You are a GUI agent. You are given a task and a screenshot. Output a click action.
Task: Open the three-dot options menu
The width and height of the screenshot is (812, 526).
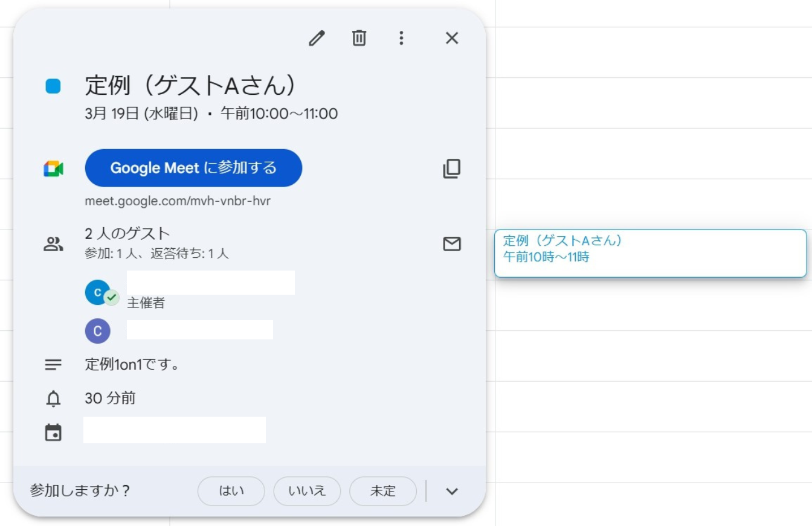401,38
